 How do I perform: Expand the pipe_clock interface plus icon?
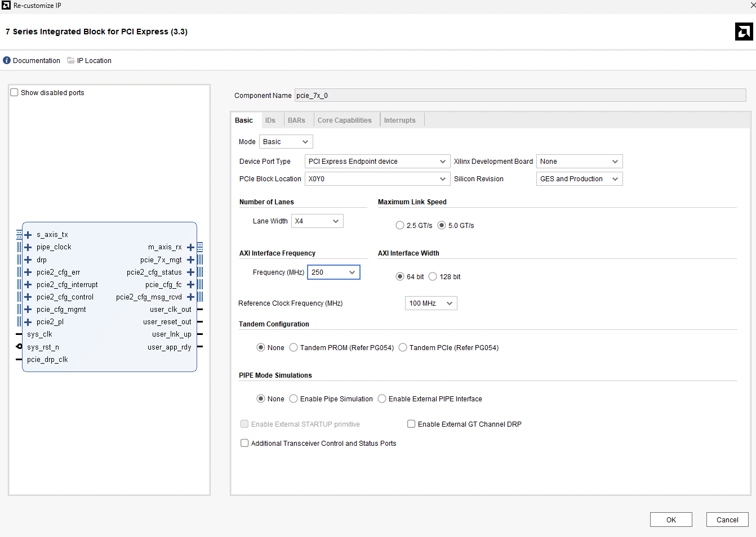point(28,247)
